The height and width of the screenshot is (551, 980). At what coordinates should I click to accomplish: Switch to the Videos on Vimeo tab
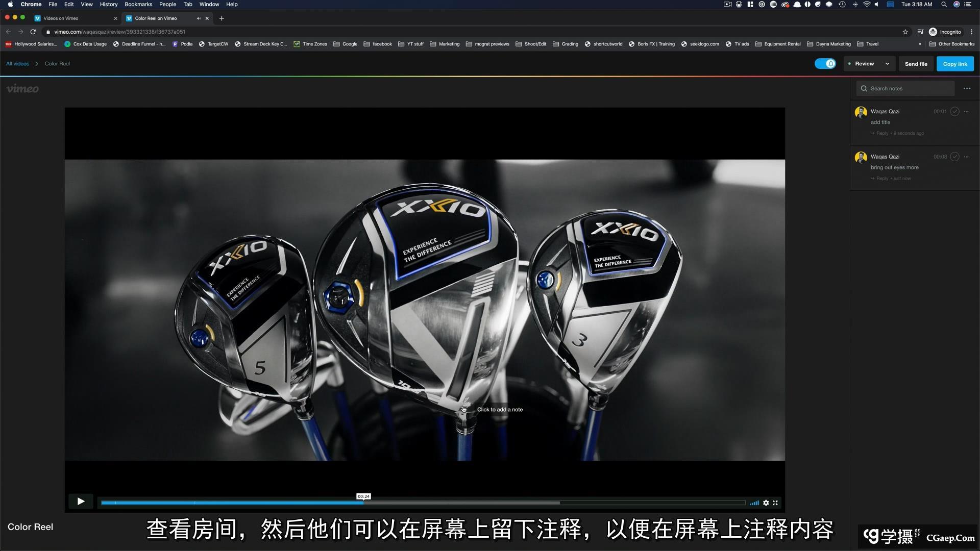tap(61, 18)
